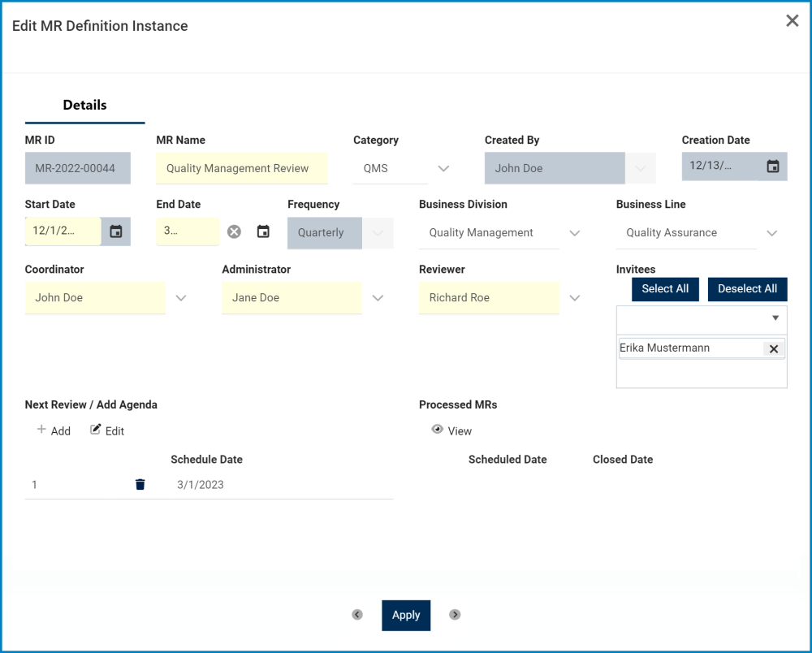This screenshot has height=653, width=812.
Task: Open the Reviewer dropdown
Action: point(575,298)
